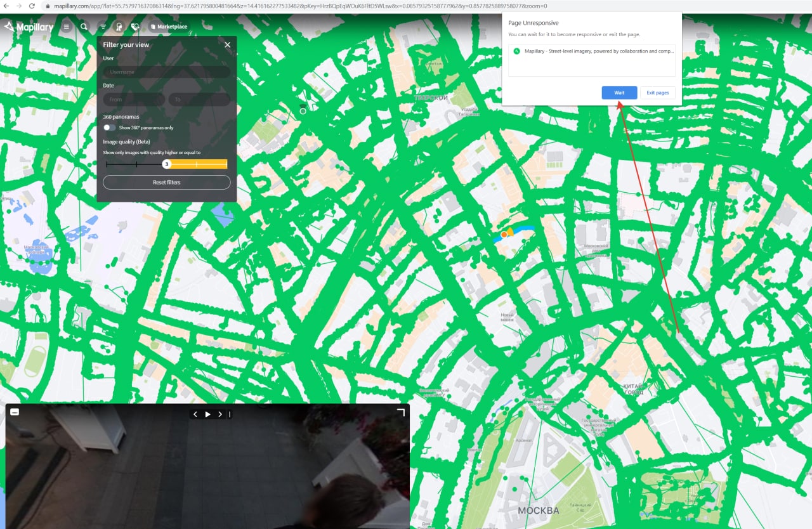
Task: Click the heart-tag icon beside Marketplace
Action: [x=135, y=27]
